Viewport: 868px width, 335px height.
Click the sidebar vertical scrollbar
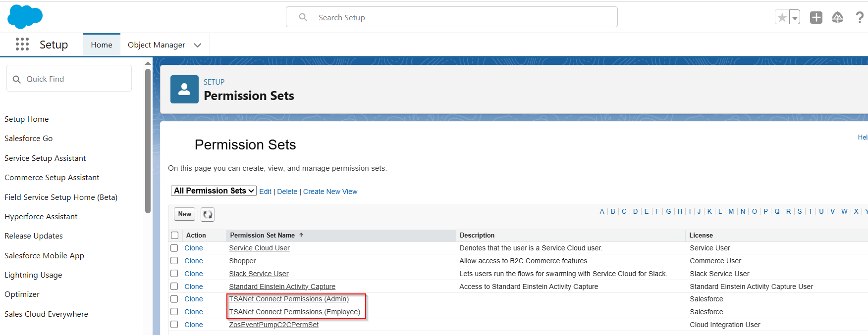click(x=148, y=141)
